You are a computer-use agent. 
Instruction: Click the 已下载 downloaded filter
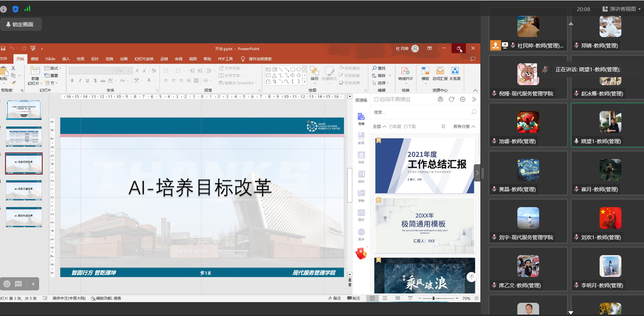pos(410,126)
